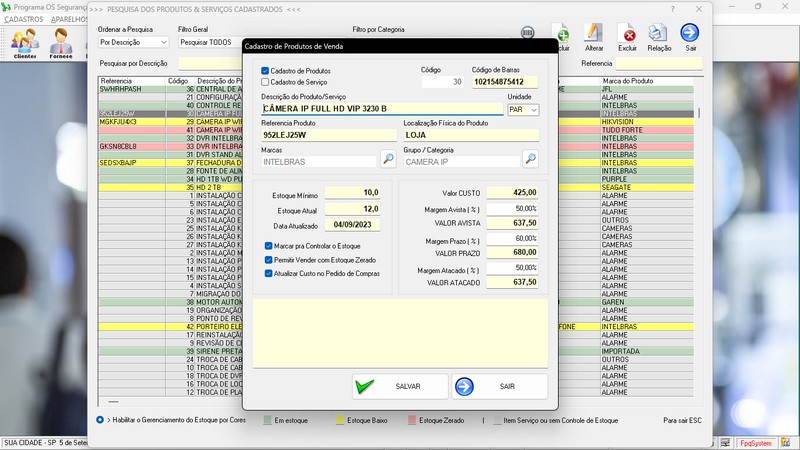Click the large yellow notes text area
The height and width of the screenshot is (450, 800).
click(401, 333)
